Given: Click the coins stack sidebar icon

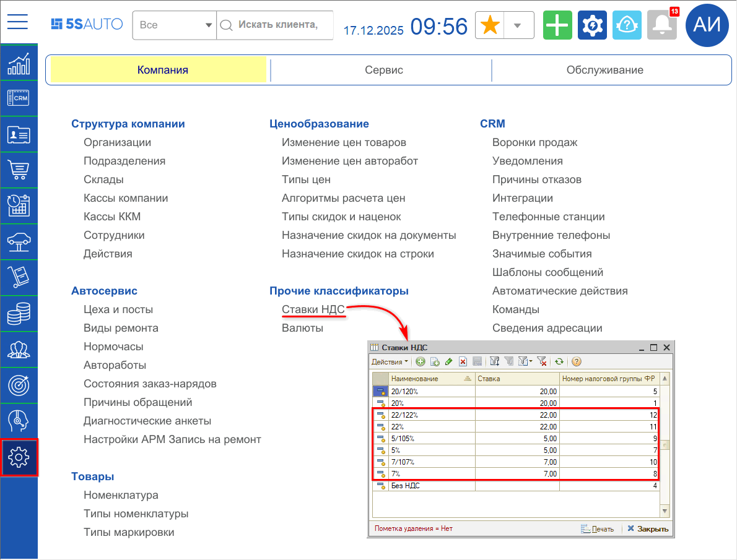Looking at the screenshot, I should point(19,313).
